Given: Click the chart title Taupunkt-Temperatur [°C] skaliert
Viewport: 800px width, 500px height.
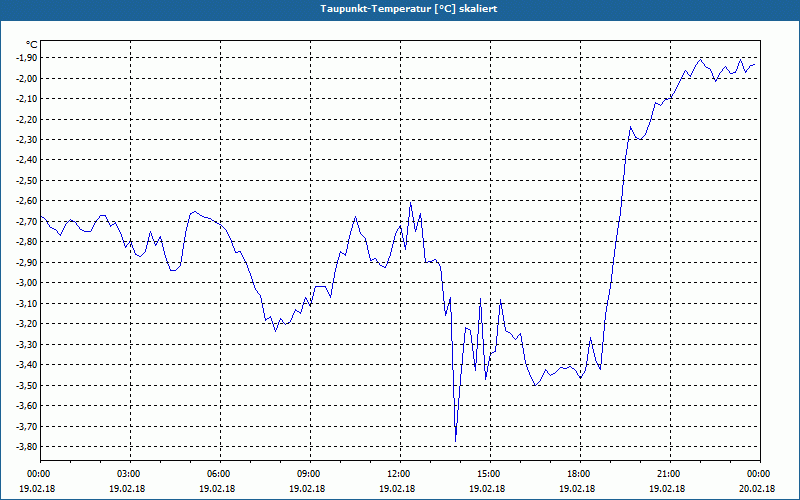Looking at the screenshot, I should click(409, 9).
